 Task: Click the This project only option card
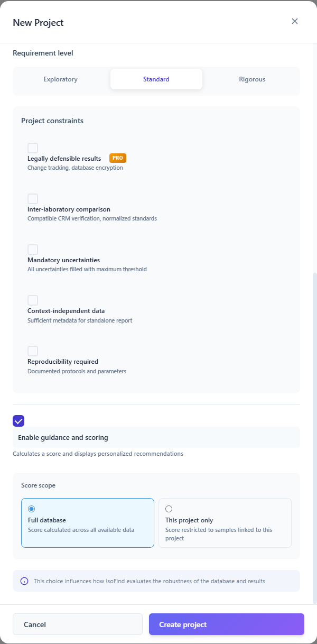tap(225, 523)
